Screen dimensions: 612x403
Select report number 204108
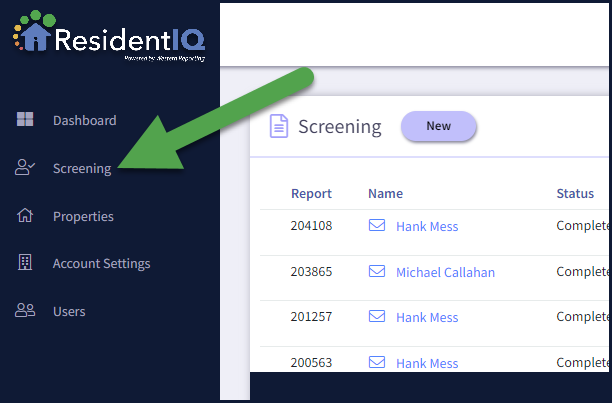tap(311, 225)
